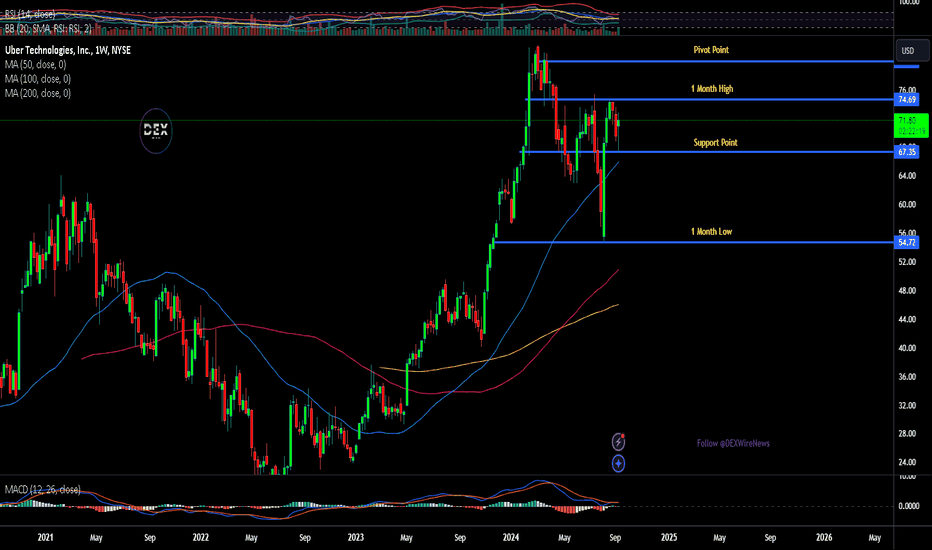This screenshot has height=550, width=932.
Task: Click the 24.00 price scale value
Action: click(x=907, y=462)
